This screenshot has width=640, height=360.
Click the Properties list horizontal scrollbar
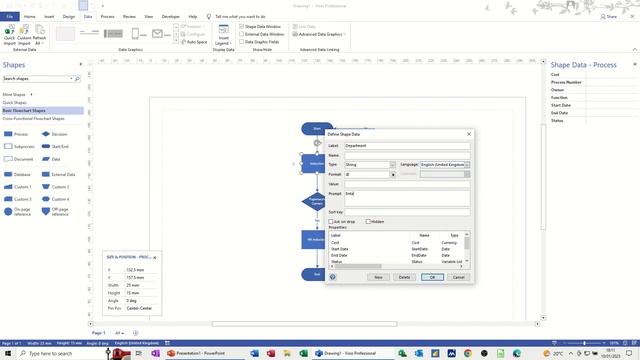pyautogui.click(x=358, y=266)
